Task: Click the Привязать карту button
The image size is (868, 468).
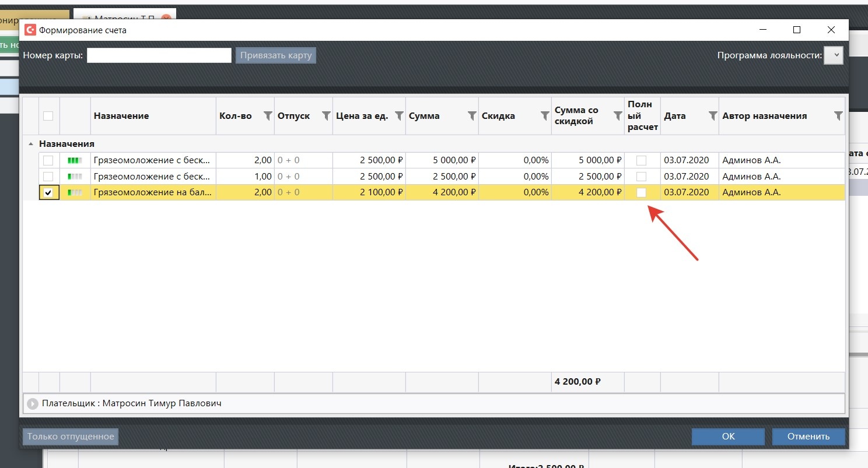Action: pos(276,55)
